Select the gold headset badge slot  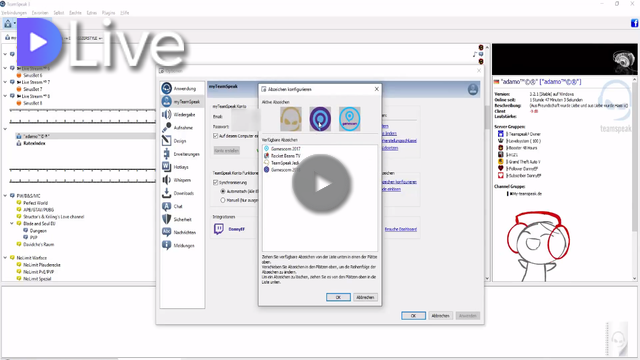click(x=291, y=119)
